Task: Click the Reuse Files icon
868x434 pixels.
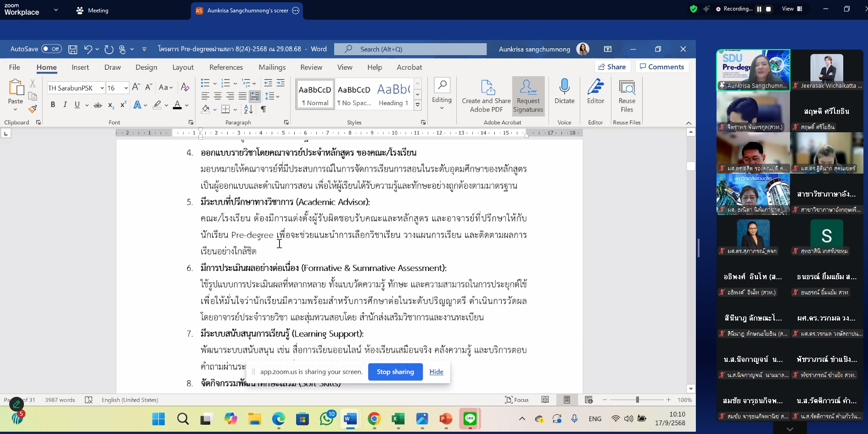Action: pyautogui.click(x=627, y=87)
